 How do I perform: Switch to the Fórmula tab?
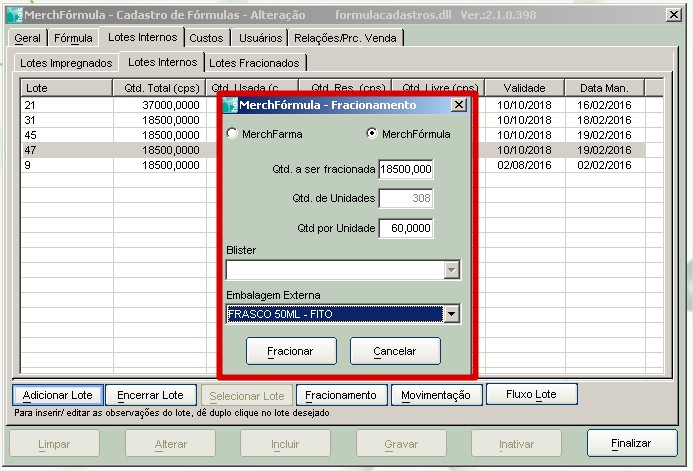[73, 38]
